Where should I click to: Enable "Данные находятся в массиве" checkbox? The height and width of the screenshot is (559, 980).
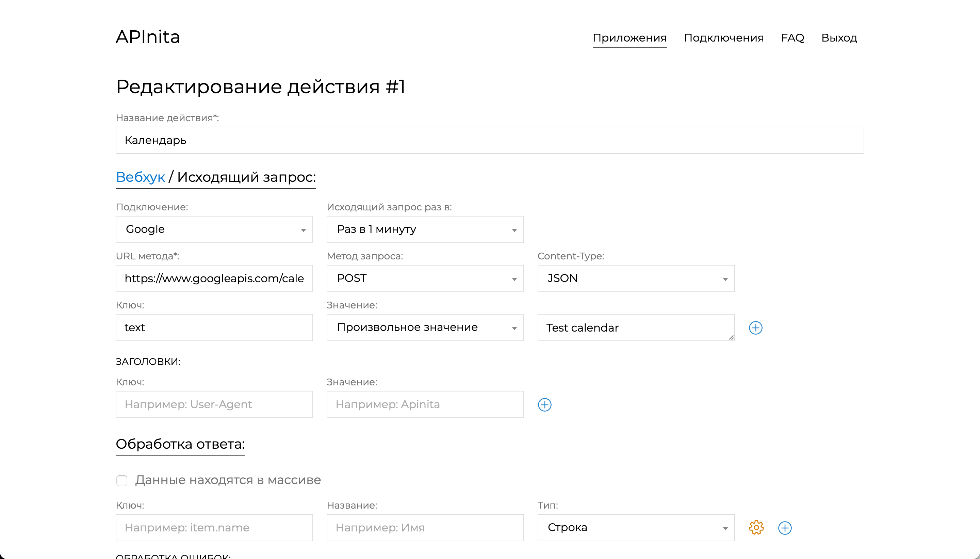[x=121, y=480]
